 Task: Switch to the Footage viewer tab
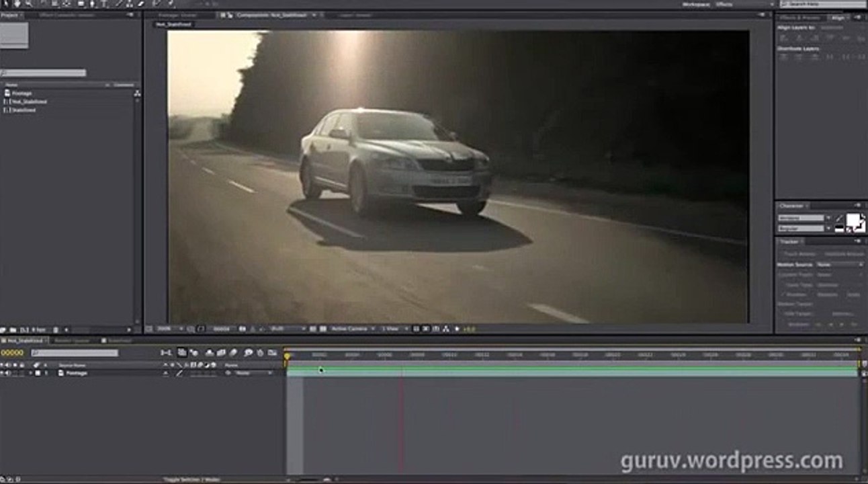pyautogui.click(x=178, y=15)
